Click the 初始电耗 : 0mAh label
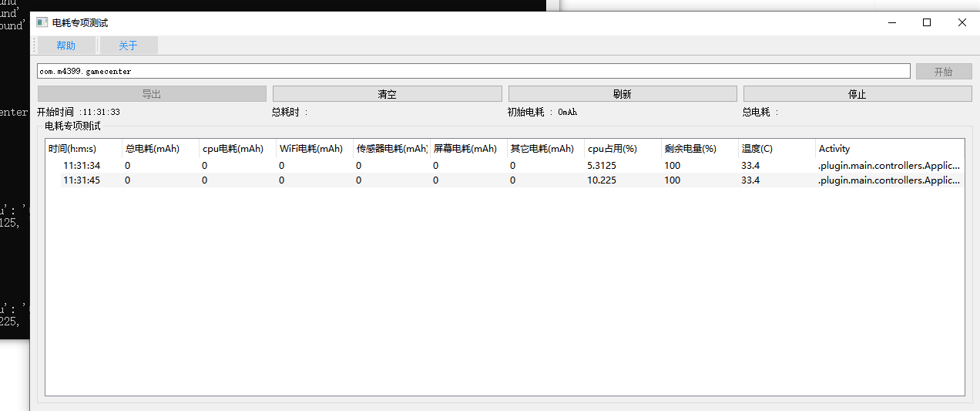Screen dimensions: 980x411 542,112
